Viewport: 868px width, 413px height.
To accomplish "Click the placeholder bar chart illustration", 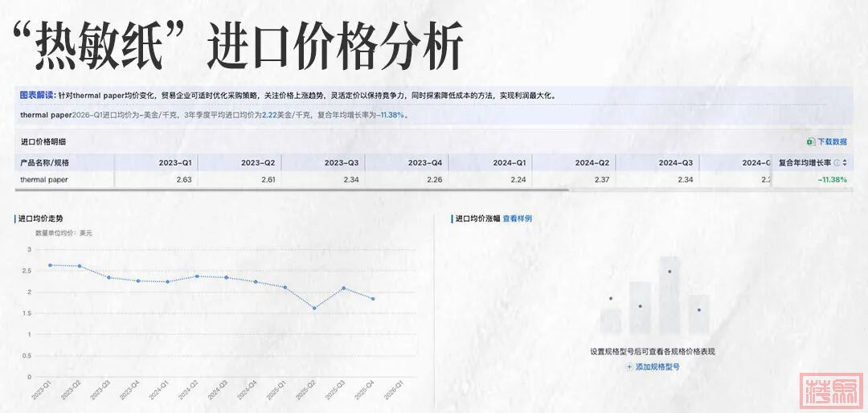I will pyautogui.click(x=654, y=297).
